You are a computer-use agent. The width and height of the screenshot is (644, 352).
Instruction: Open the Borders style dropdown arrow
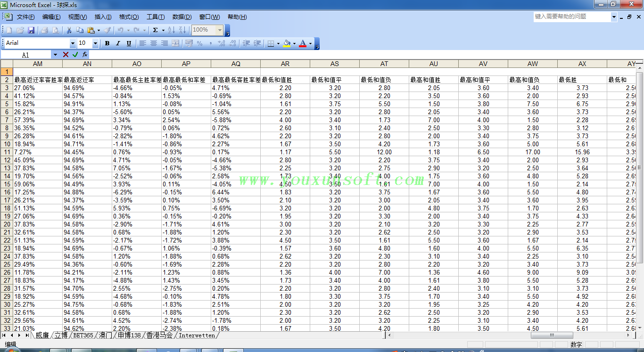point(278,43)
